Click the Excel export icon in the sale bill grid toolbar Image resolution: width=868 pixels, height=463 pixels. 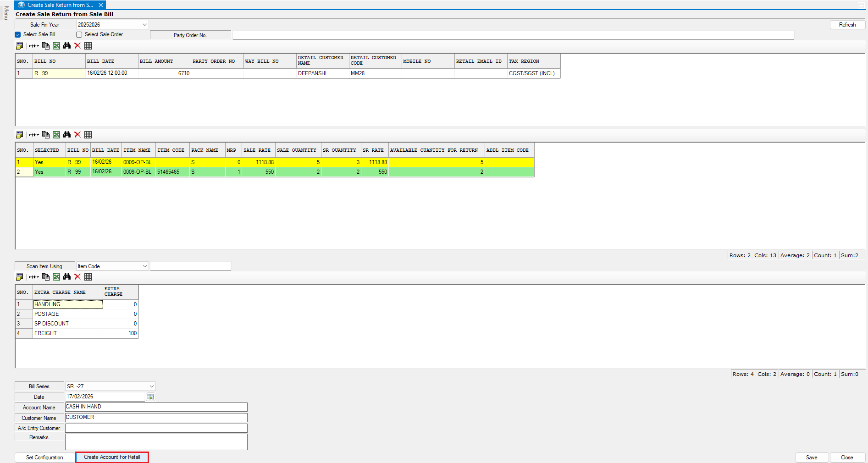(x=56, y=46)
